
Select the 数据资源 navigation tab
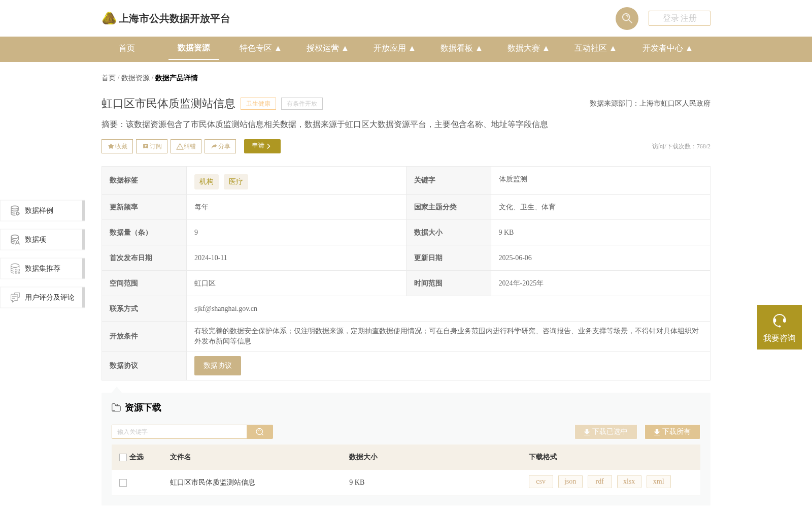pyautogui.click(x=194, y=48)
